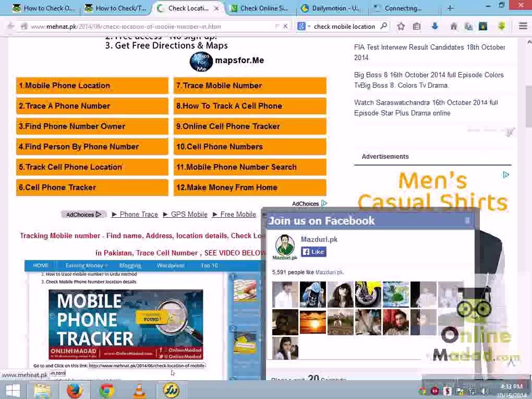Open the Free Mobile ad link
The height and width of the screenshot is (399, 532).
(x=238, y=214)
